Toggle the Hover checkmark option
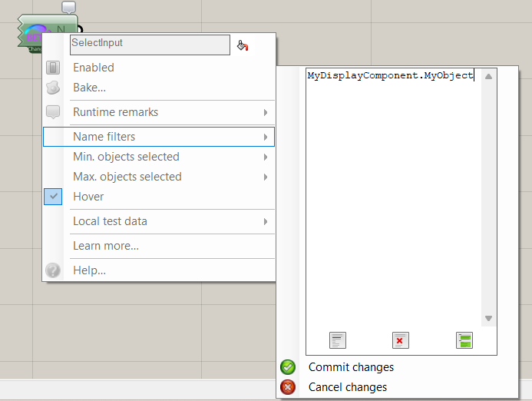This screenshot has height=401, width=532. tap(88, 197)
